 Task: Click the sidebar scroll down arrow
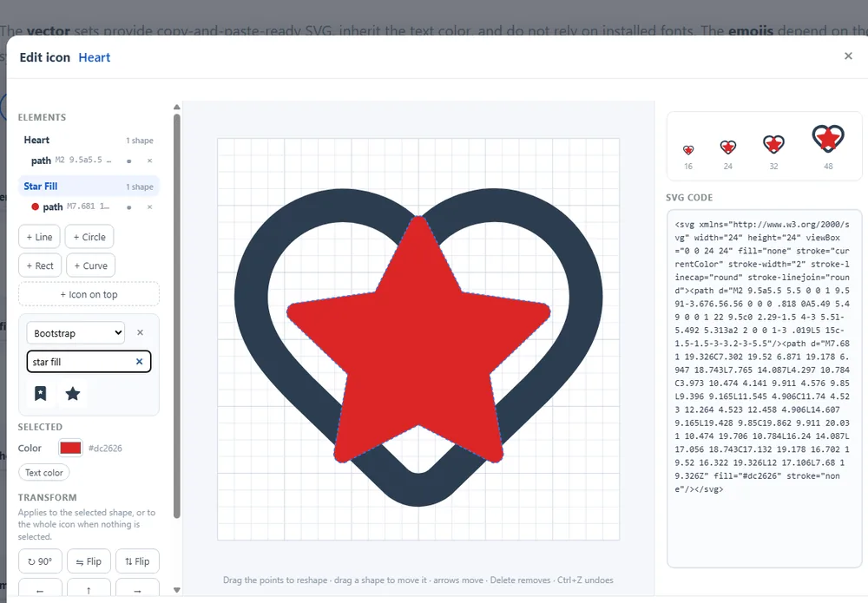[x=176, y=590]
